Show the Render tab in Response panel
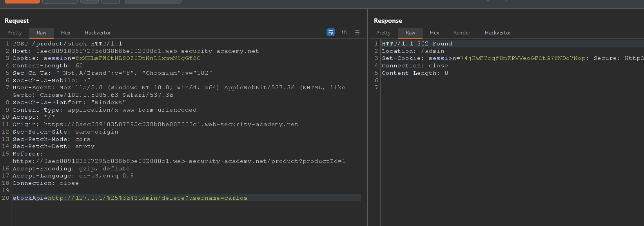 click(461, 33)
